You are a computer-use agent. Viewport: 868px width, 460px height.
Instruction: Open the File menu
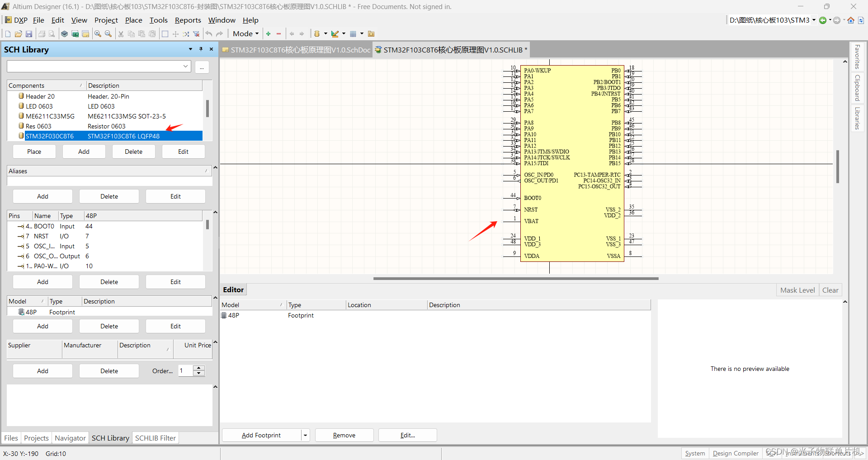[38, 20]
